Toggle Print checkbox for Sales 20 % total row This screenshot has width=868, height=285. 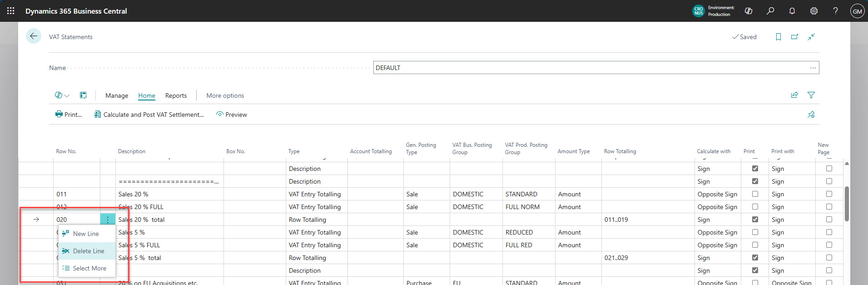pos(755,220)
